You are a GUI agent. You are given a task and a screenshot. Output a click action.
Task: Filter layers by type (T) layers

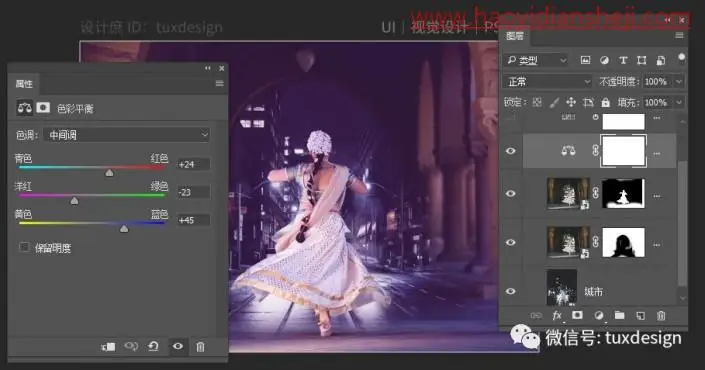coord(623,60)
